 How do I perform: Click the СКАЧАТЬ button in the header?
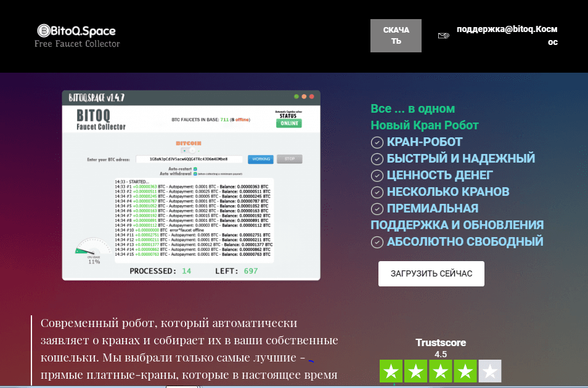[x=395, y=35]
